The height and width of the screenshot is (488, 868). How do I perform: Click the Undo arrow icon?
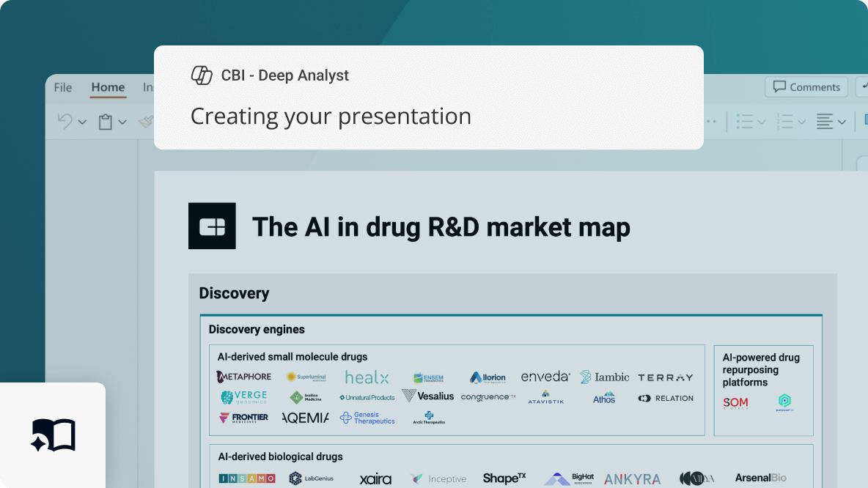[x=65, y=122]
